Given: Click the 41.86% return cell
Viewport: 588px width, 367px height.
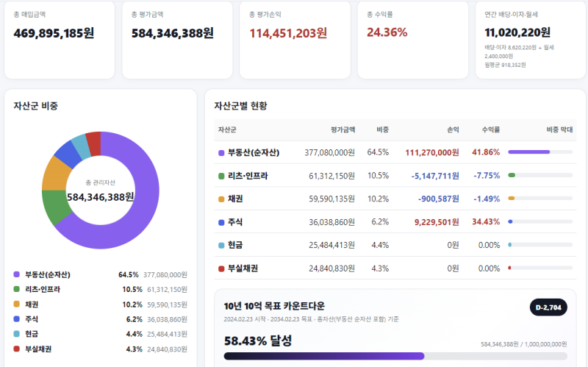Looking at the screenshot, I should 486,152.
